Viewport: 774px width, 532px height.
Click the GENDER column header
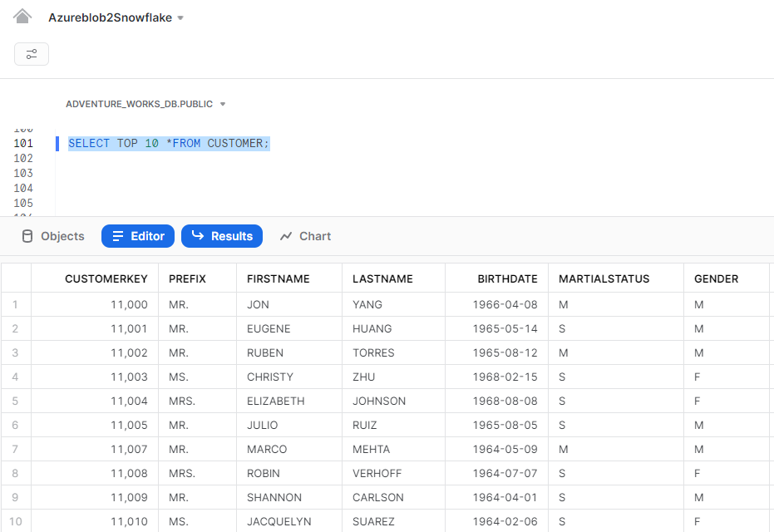727,278
